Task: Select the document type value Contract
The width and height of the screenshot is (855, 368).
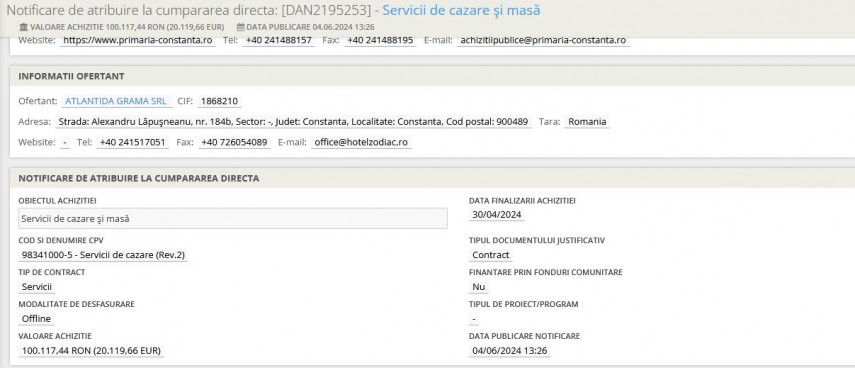Action: pyautogui.click(x=491, y=255)
